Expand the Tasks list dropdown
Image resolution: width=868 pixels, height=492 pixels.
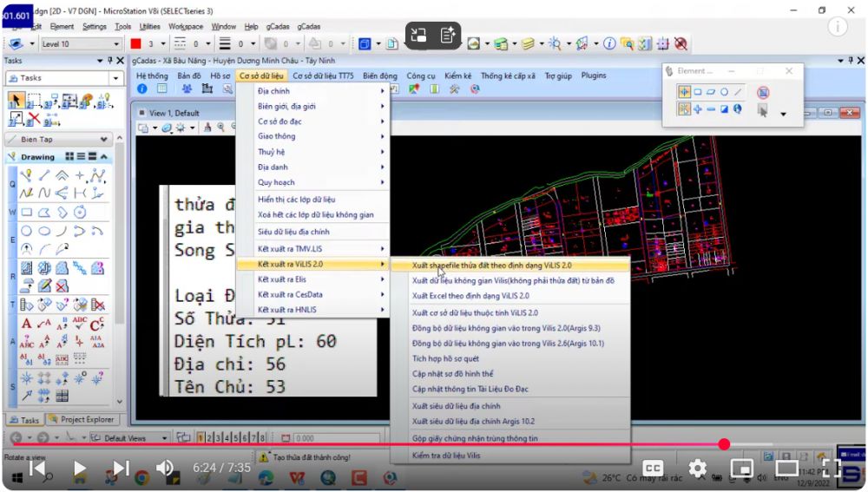coord(115,78)
